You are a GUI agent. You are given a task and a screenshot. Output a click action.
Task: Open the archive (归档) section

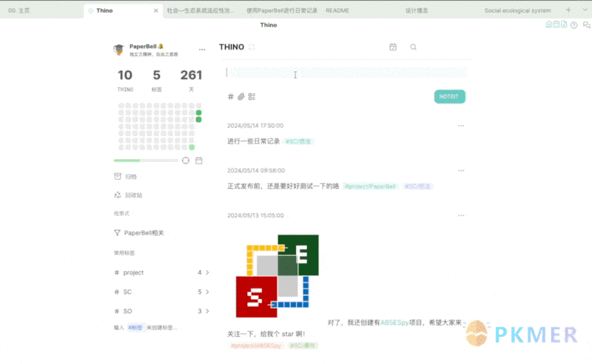(x=125, y=176)
